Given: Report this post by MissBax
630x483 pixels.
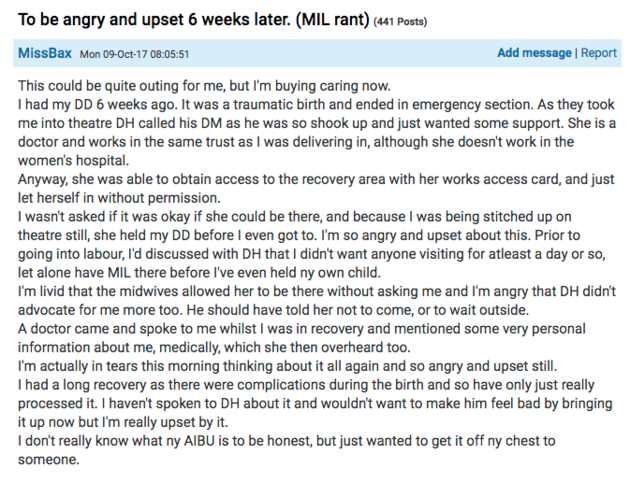Looking at the screenshot, I should (599, 53).
